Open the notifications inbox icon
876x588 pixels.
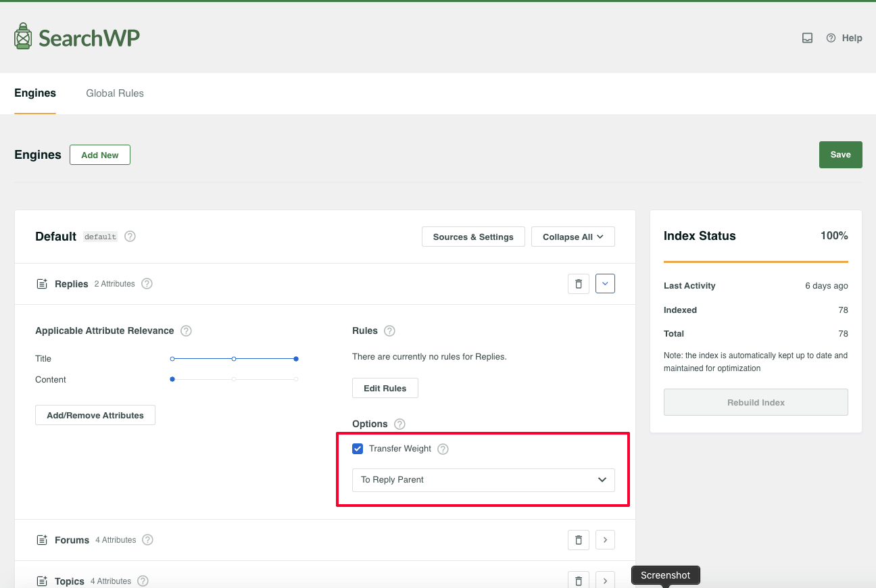[807, 38]
